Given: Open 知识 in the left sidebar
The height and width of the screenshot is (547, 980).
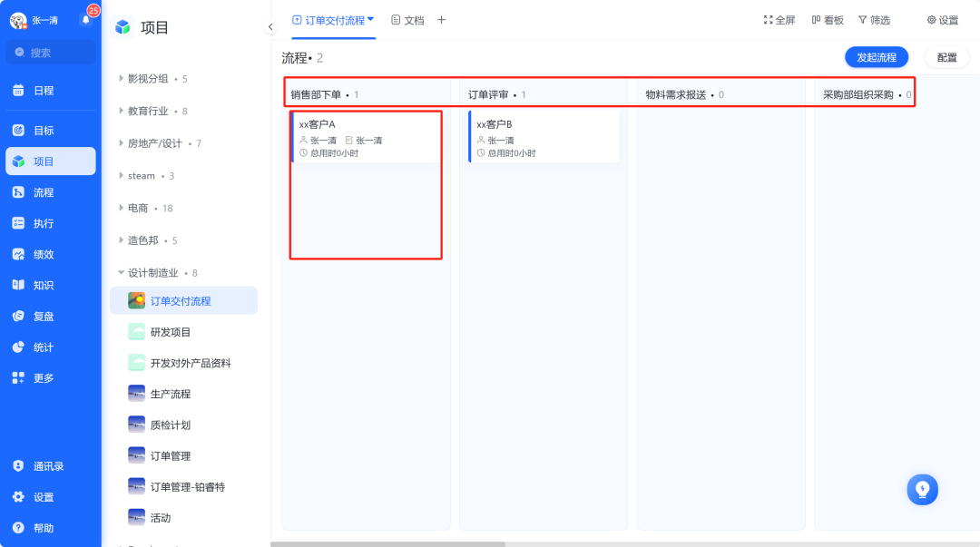Looking at the screenshot, I should (x=51, y=285).
